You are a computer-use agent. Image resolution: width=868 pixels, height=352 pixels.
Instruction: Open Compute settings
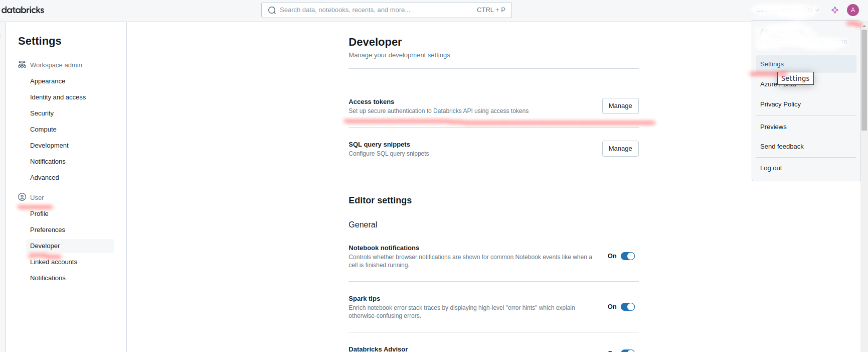pos(70,130)
